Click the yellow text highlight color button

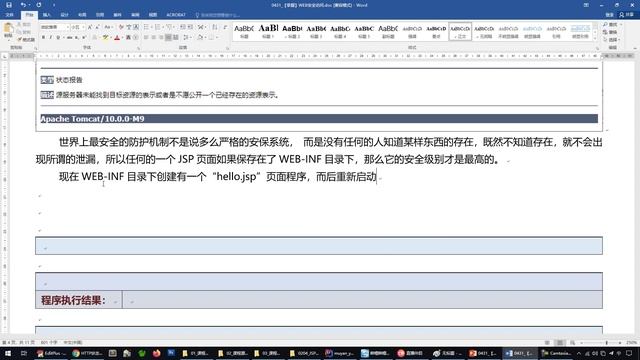106,38
